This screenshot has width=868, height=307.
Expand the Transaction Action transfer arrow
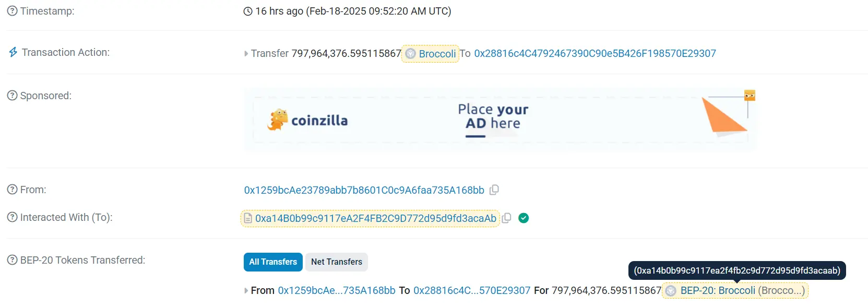tap(246, 54)
